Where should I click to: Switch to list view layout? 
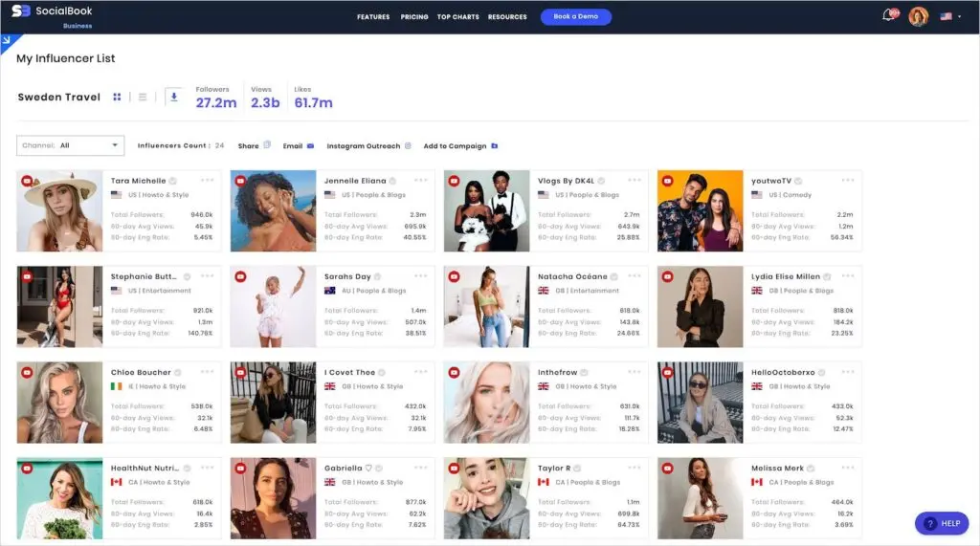tap(143, 97)
